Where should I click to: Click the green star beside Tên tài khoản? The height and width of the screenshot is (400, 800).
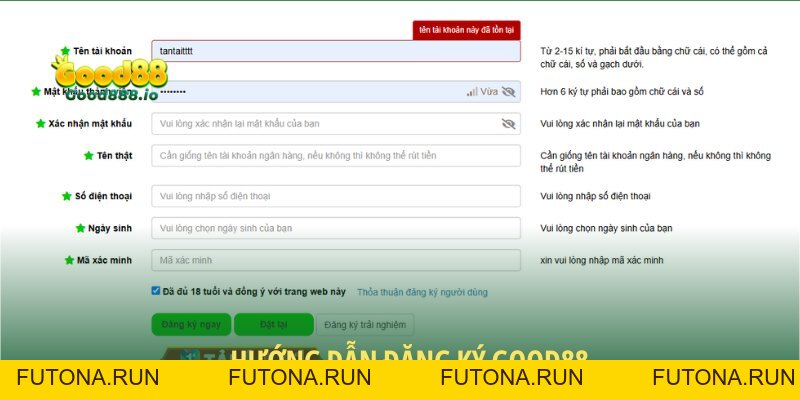tap(65, 51)
